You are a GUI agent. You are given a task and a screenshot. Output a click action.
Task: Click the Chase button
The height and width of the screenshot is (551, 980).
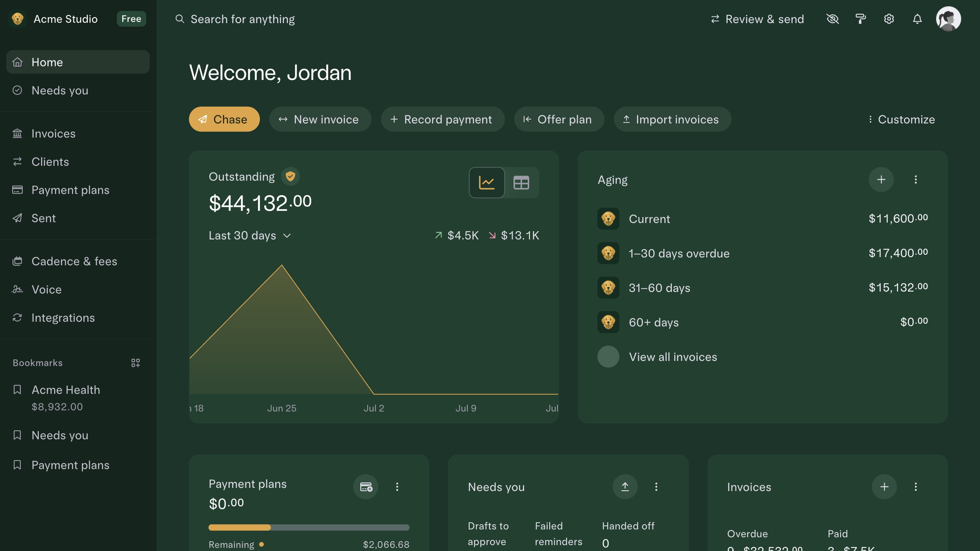[x=224, y=119]
